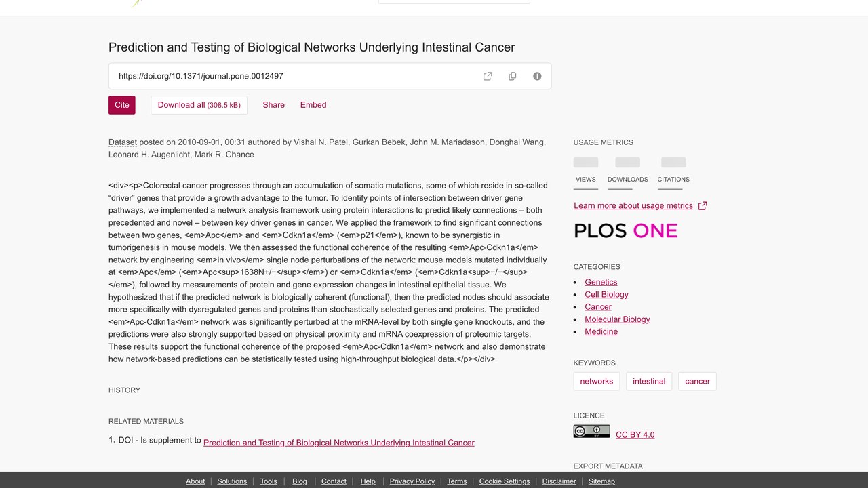
Task: Open the Cancer category link
Action: [598, 306]
